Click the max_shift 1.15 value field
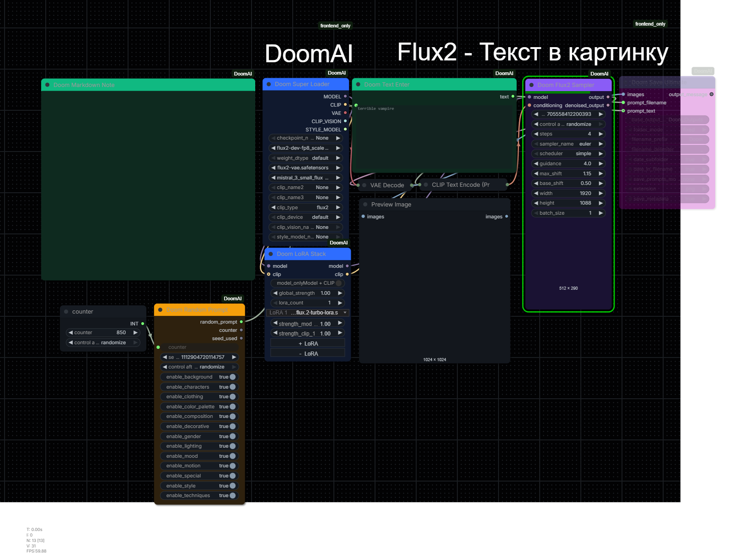This screenshot has height=558, width=756. (x=568, y=174)
